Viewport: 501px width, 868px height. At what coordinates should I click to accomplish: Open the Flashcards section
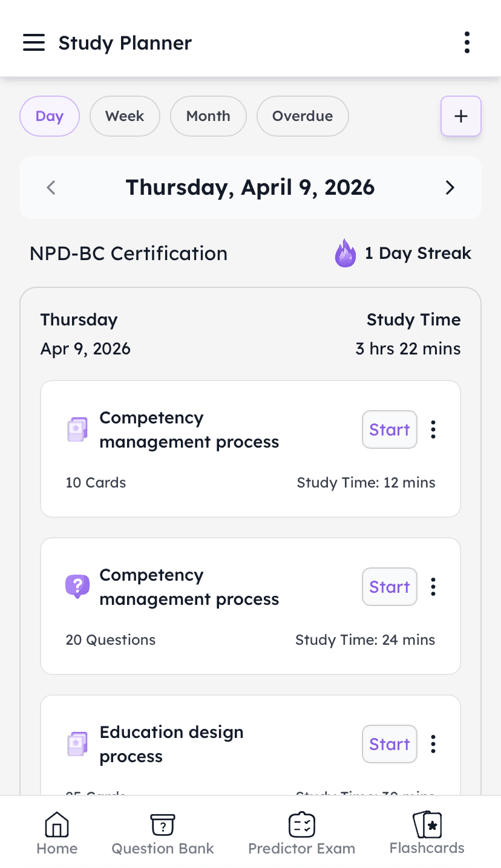tap(427, 834)
